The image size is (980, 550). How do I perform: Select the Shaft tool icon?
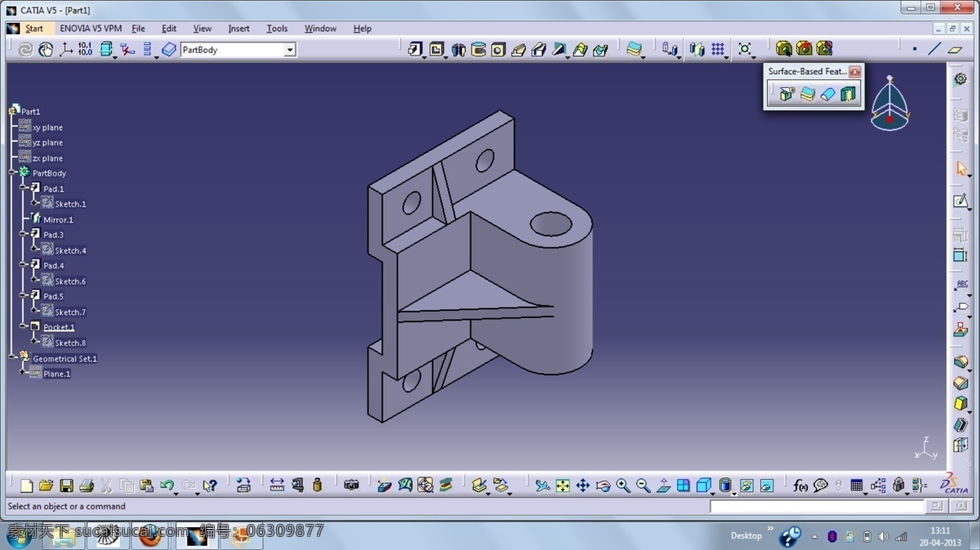[458, 50]
